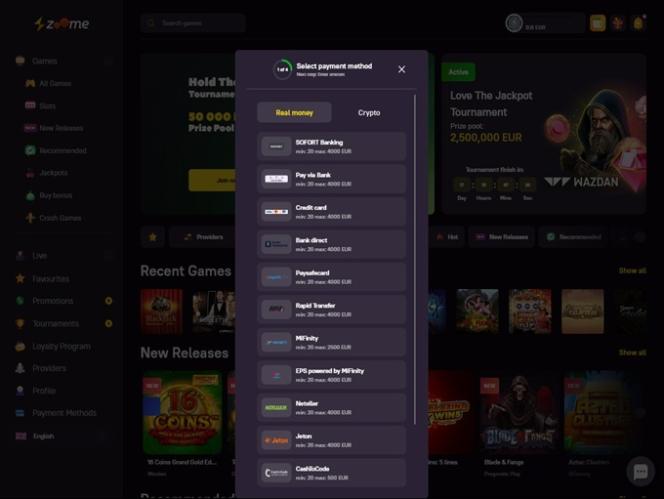Choose Pay via Bank option
This screenshot has height=499, width=664.
331,179
